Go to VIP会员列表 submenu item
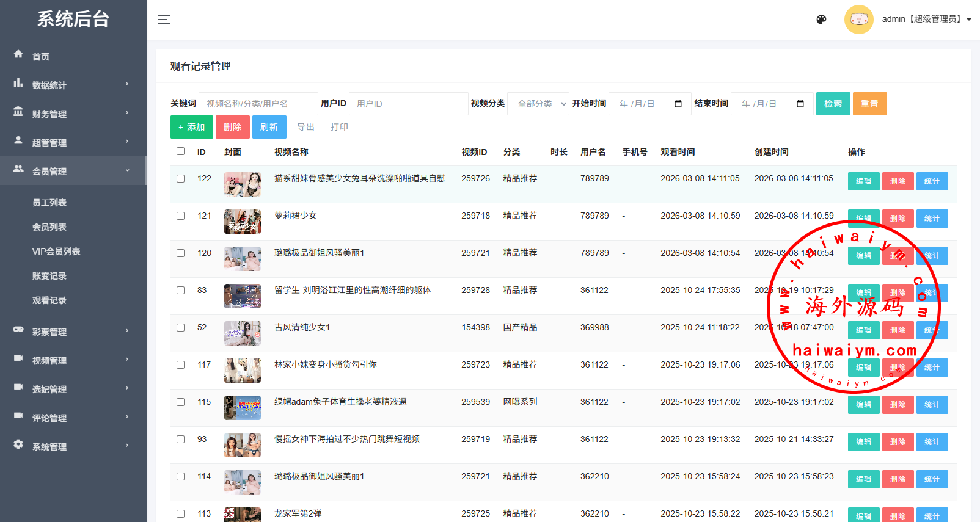 tap(56, 252)
